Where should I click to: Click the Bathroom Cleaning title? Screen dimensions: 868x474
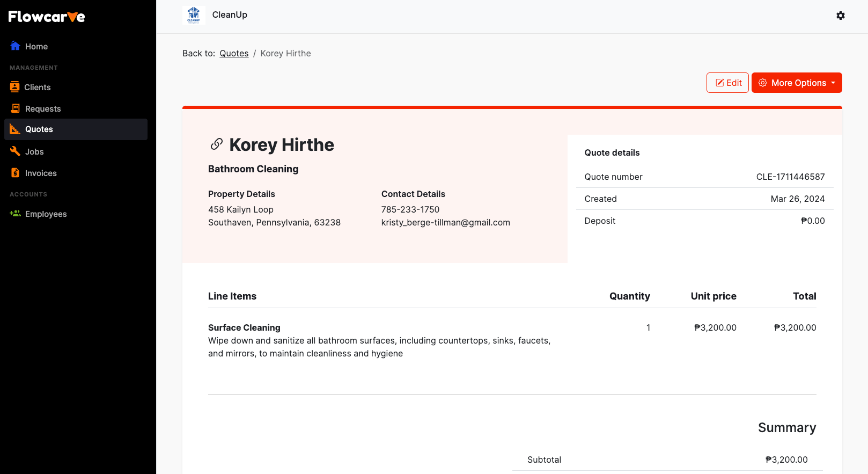pyautogui.click(x=253, y=169)
